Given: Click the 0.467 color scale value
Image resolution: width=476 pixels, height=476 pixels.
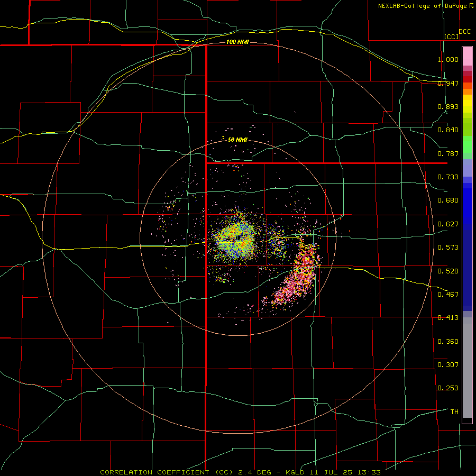Looking at the screenshot, I should (x=448, y=295).
